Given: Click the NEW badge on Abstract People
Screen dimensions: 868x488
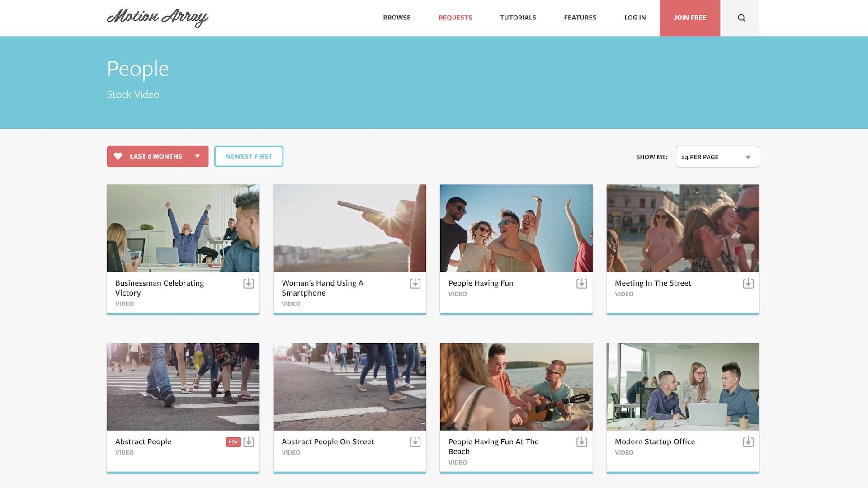Looking at the screenshot, I should [x=233, y=442].
